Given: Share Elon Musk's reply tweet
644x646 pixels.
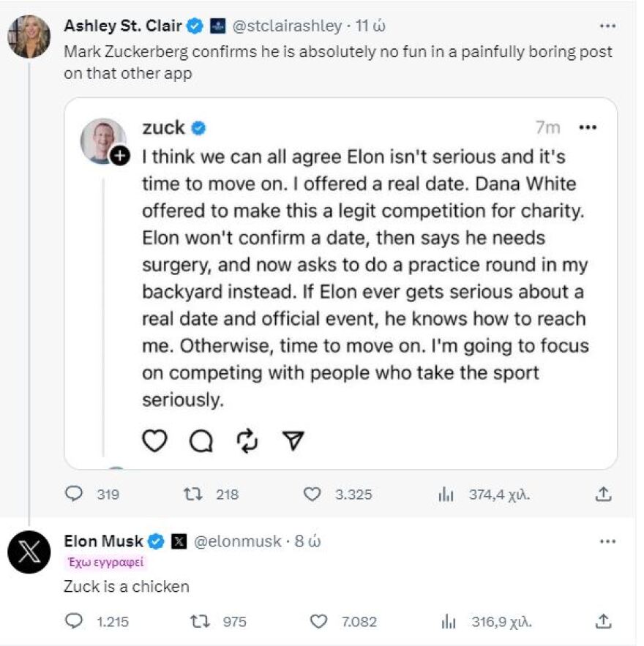Looking at the screenshot, I should point(602,622).
